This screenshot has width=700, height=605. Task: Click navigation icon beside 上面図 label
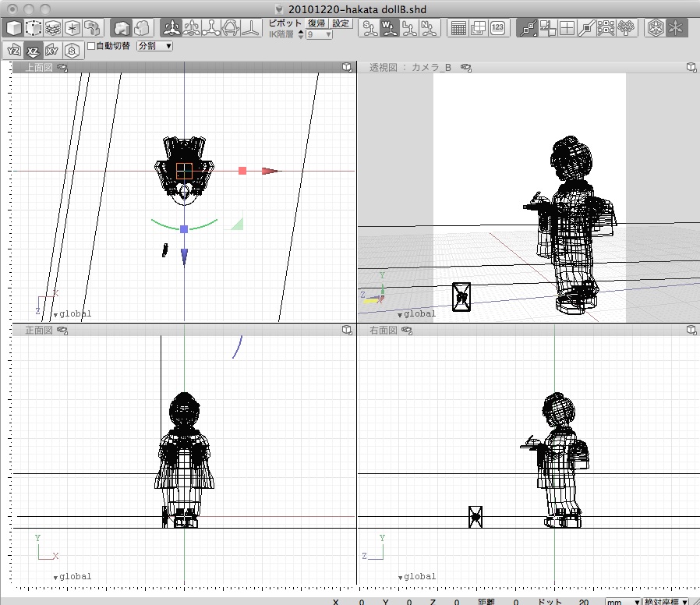click(x=62, y=68)
